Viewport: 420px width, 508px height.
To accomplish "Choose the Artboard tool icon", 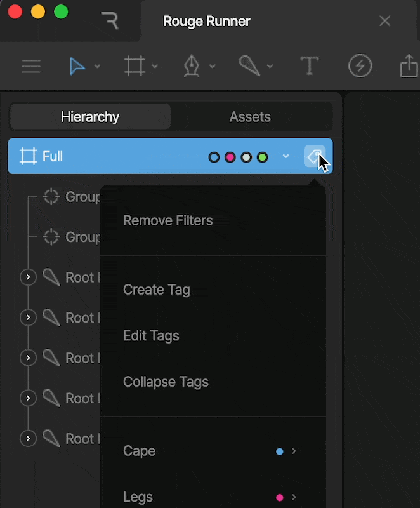I will 135,66.
